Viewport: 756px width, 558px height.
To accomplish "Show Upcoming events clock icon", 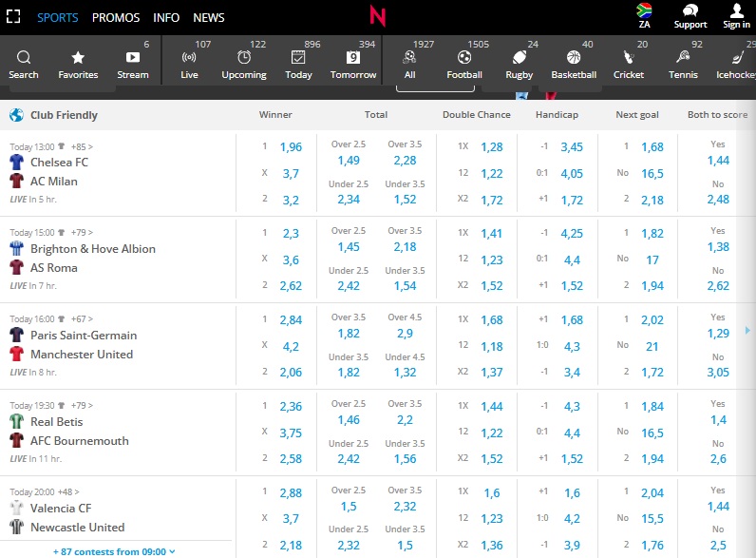I will click(x=244, y=57).
